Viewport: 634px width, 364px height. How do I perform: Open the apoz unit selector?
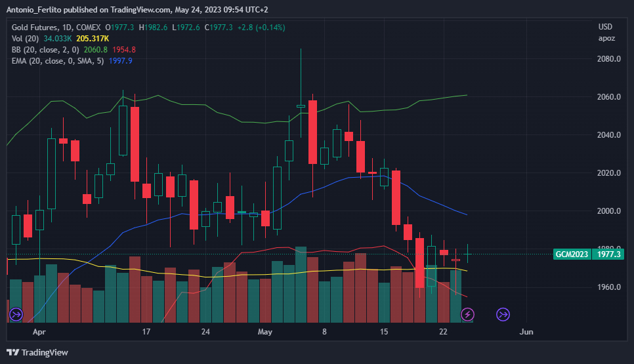point(606,38)
